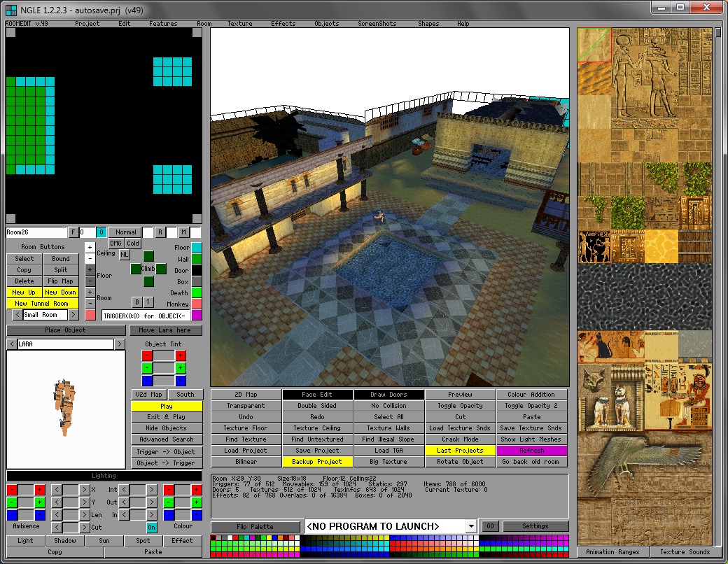Increase red light Colour value
728x564 pixels.
click(x=197, y=489)
